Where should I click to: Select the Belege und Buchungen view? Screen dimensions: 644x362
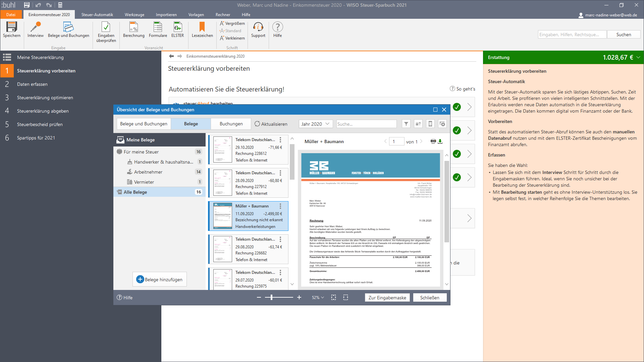click(x=144, y=124)
